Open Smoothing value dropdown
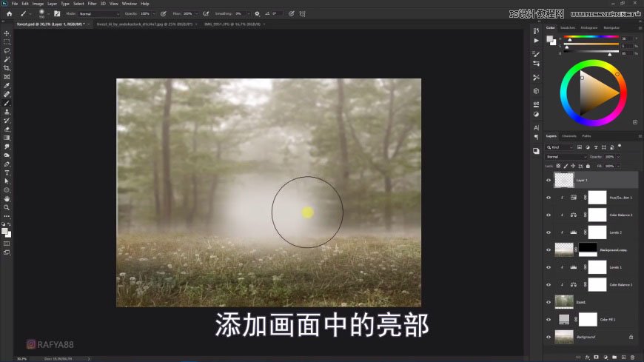Screen dimensions: 644x362 [248, 13]
